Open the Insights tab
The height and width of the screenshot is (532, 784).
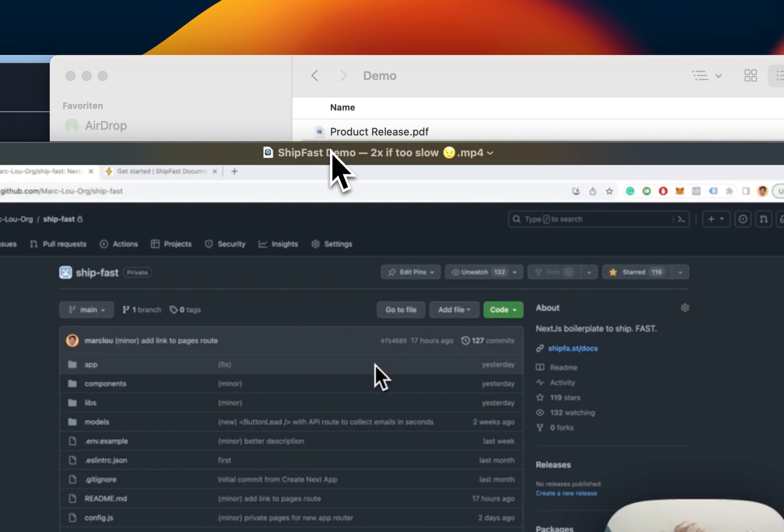(278, 244)
